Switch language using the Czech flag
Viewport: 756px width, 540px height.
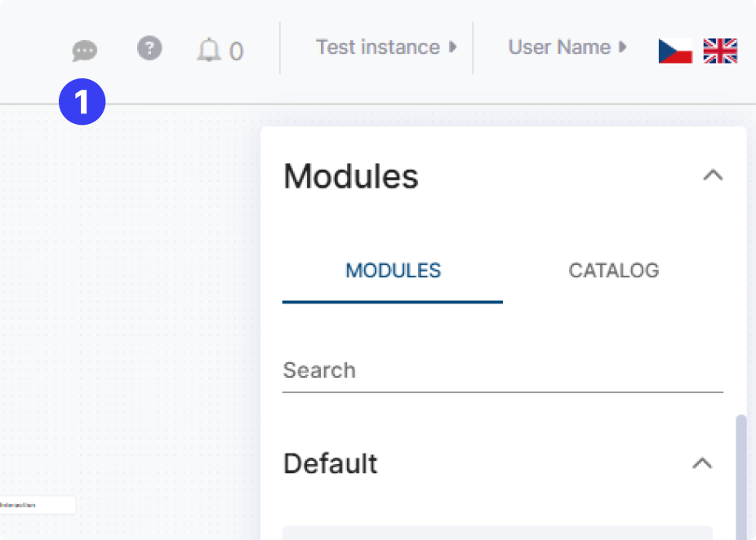pos(675,51)
